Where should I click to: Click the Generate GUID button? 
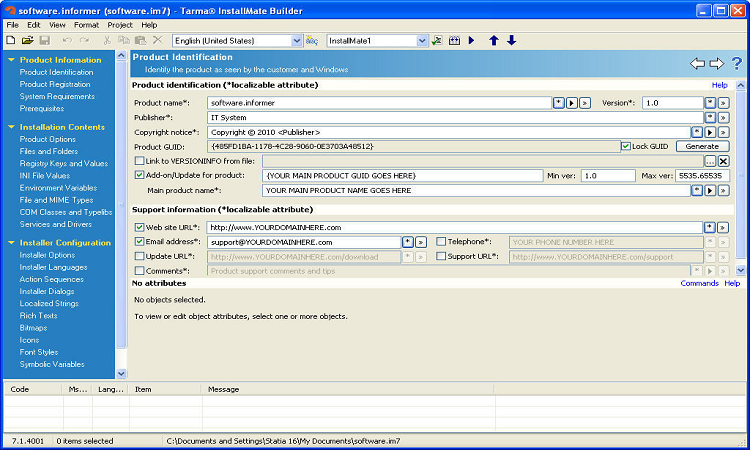click(702, 146)
